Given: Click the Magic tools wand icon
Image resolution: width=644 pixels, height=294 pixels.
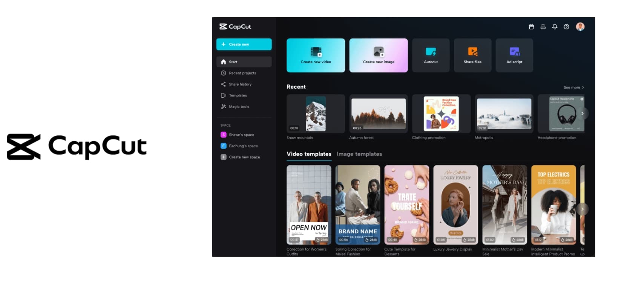Looking at the screenshot, I should 224,107.
